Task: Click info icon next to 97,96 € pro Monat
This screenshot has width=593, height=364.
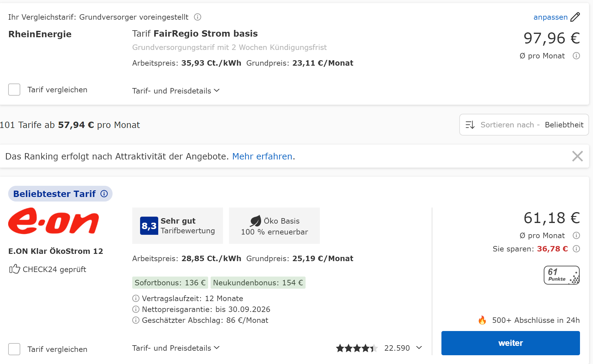Action: coord(576,56)
